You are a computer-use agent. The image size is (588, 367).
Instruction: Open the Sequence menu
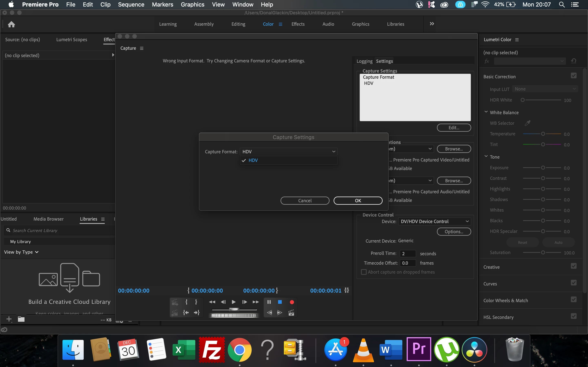pyautogui.click(x=131, y=4)
